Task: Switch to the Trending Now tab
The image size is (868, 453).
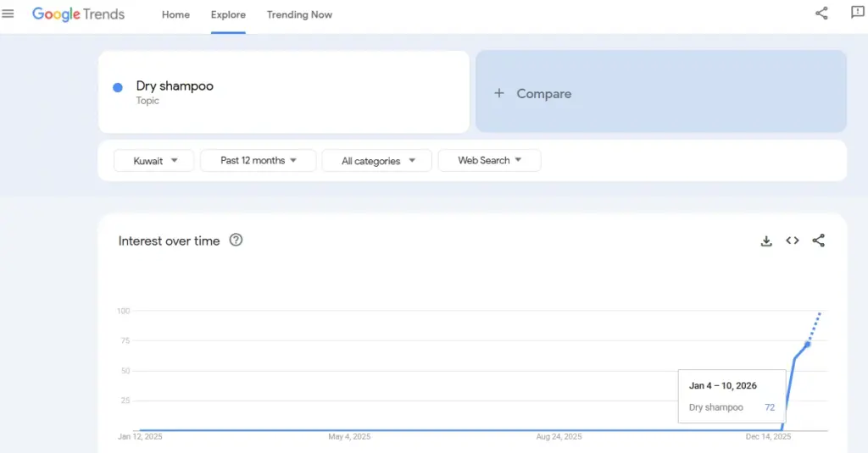Action: [299, 14]
